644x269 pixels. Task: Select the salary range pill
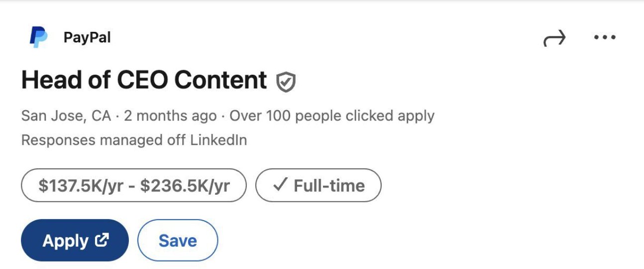click(134, 185)
